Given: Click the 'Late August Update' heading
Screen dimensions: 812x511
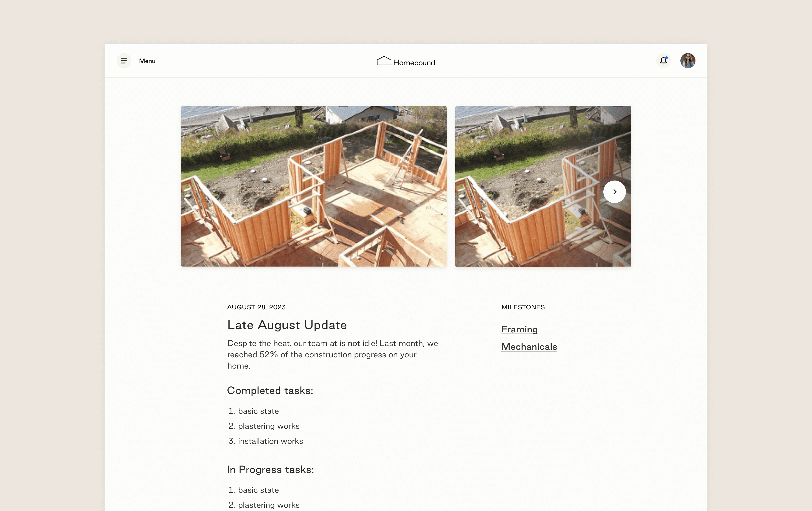Looking at the screenshot, I should (x=287, y=325).
